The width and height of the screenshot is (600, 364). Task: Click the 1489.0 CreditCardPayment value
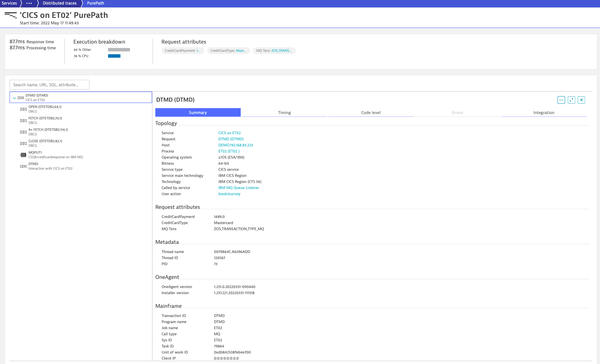pyautogui.click(x=219, y=216)
